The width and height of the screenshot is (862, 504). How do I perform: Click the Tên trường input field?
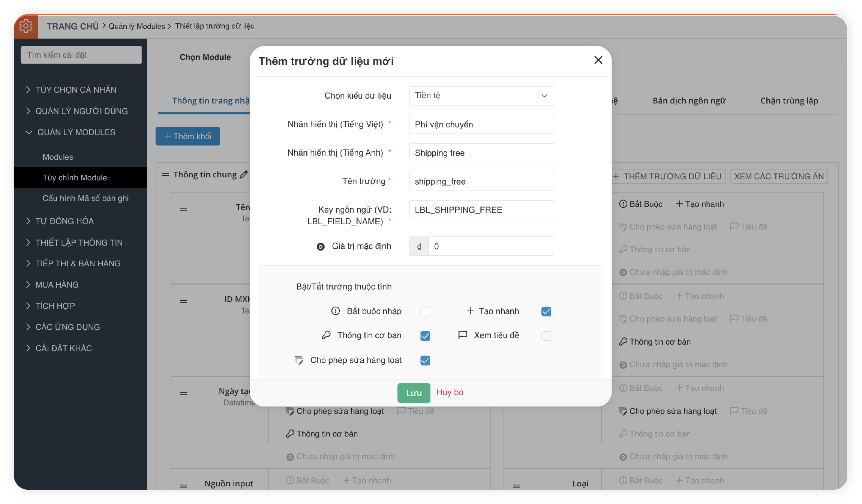[x=481, y=181]
